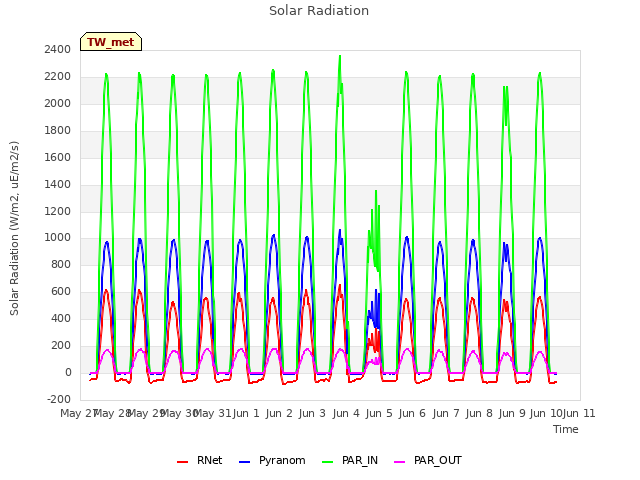
Task: Click the PAR_IN green legend swatch
Action: coord(328,462)
